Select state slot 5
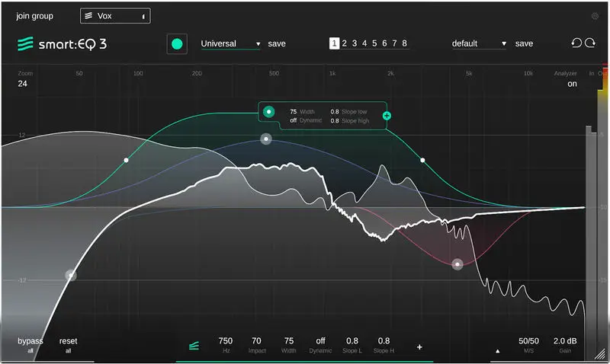The image size is (610, 364). pos(374,43)
